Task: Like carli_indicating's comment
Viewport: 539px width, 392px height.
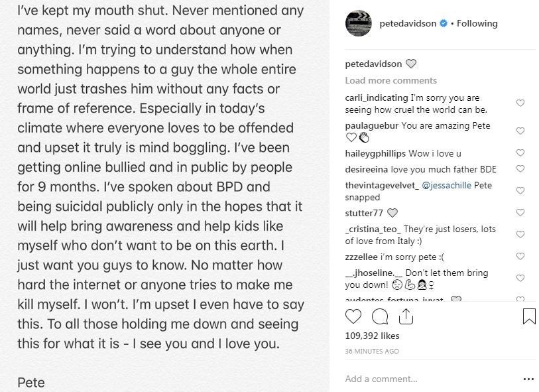Action: point(520,103)
